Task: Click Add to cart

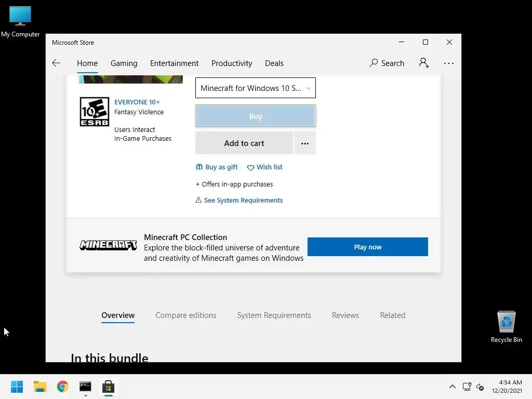Action: [244, 143]
